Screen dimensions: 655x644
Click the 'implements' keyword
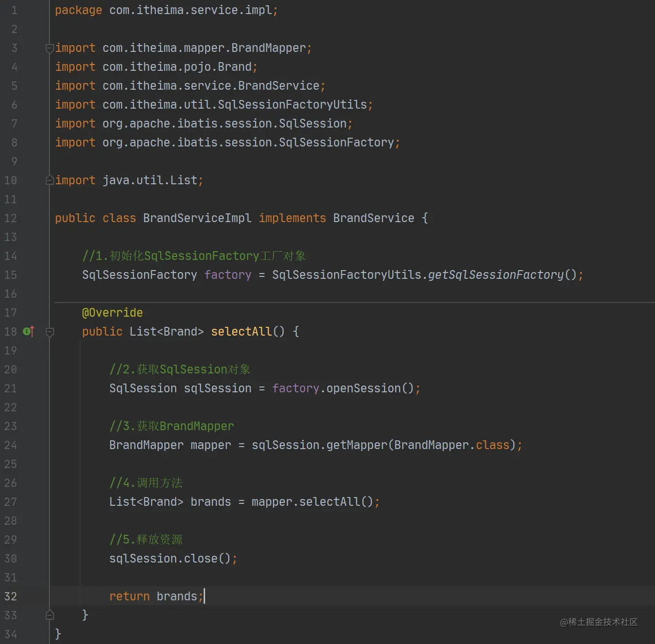tap(292, 218)
